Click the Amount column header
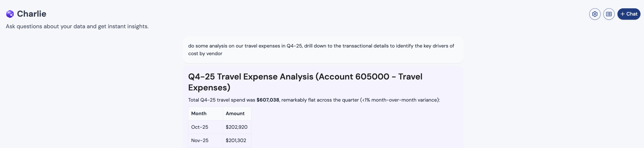 click(235, 113)
